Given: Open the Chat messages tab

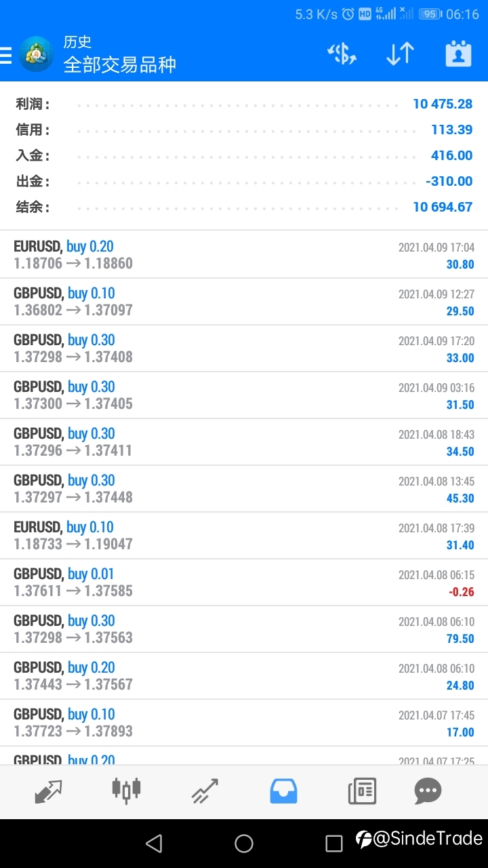Looking at the screenshot, I should click(x=428, y=791).
